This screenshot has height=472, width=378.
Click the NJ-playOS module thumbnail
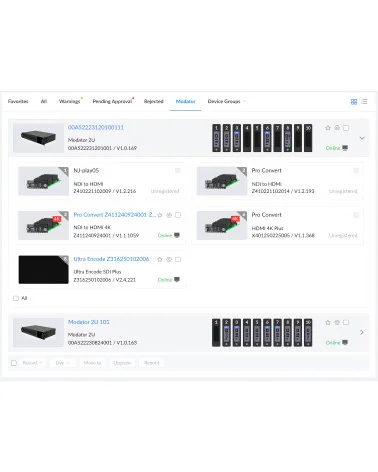(43, 181)
